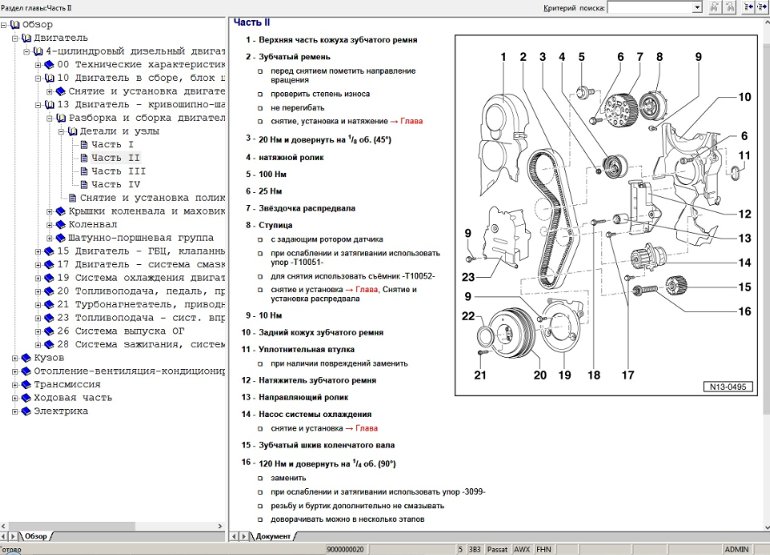
Task: Click ADMIN in the status bar
Action: coord(737,550)
